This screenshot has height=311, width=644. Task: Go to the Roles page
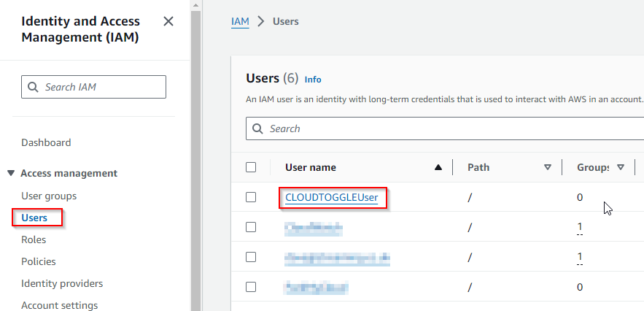click(34, 239)
